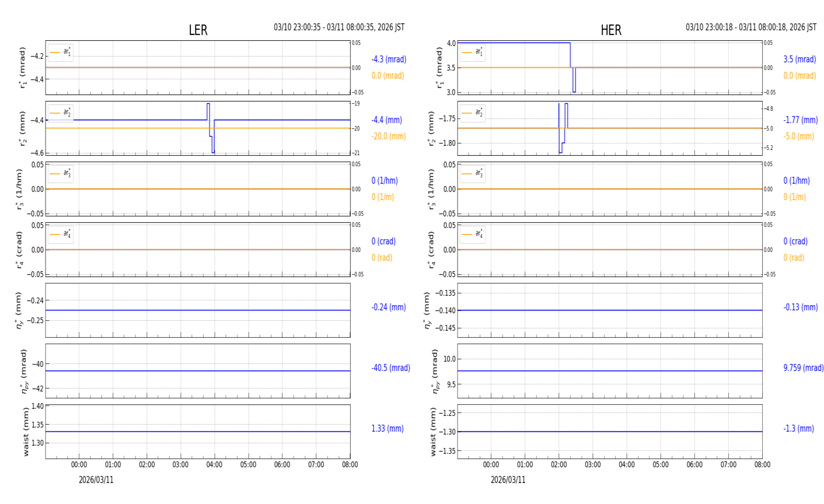Click the ∂r4* legend in the HER panel

pyautogui.click(x=473, y=235)
